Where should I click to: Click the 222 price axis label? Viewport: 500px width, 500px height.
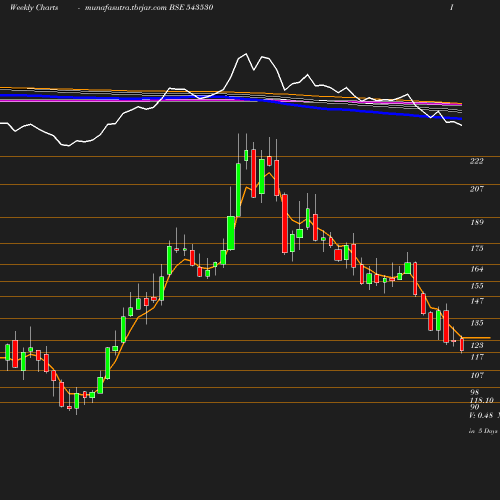point(476,161)
